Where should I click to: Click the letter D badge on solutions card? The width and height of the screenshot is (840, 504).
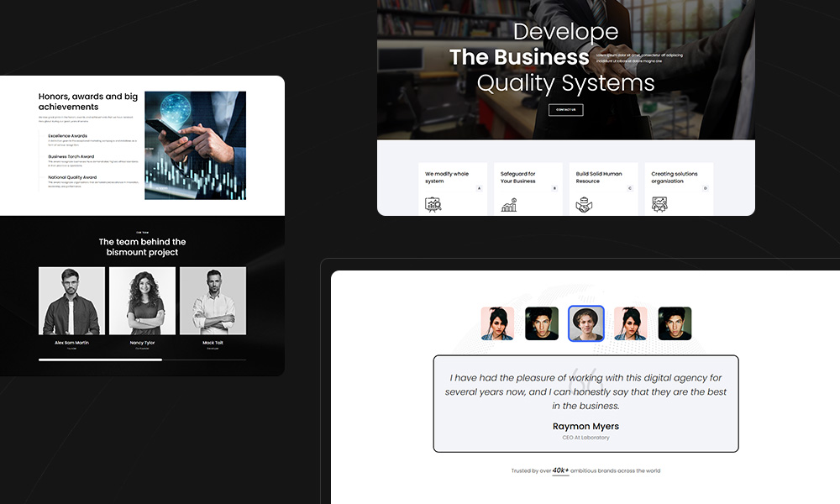[x=705, y=188]
